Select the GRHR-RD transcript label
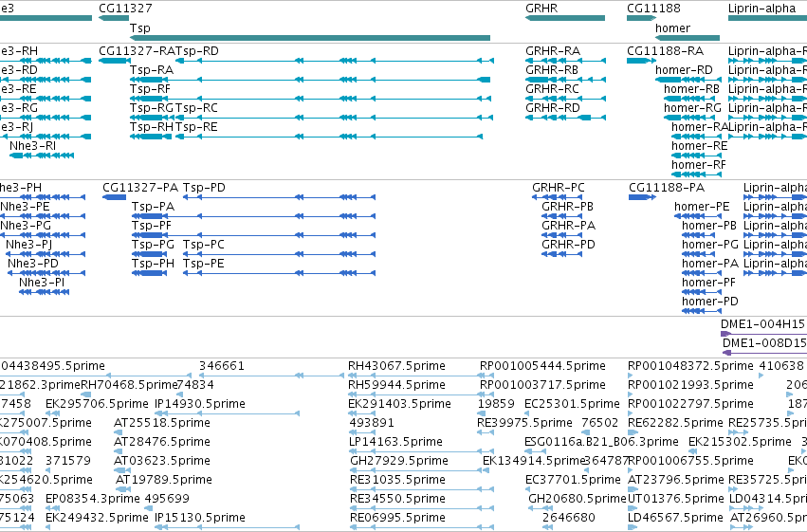807x532 pixels. 553,108
